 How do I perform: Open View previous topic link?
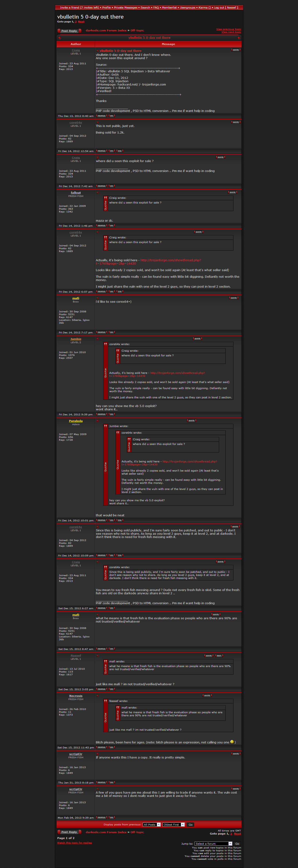(x=228, y=29)
